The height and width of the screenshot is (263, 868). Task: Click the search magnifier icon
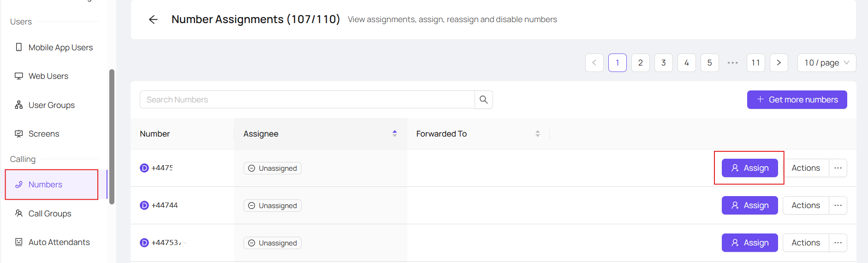pos(483,100)
